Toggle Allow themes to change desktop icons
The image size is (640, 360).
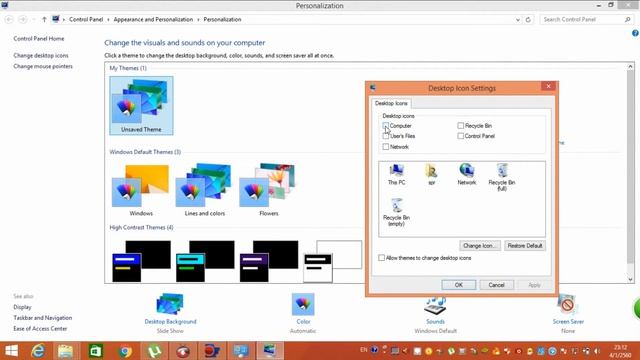pyautogui.click(x=381, y=258)
